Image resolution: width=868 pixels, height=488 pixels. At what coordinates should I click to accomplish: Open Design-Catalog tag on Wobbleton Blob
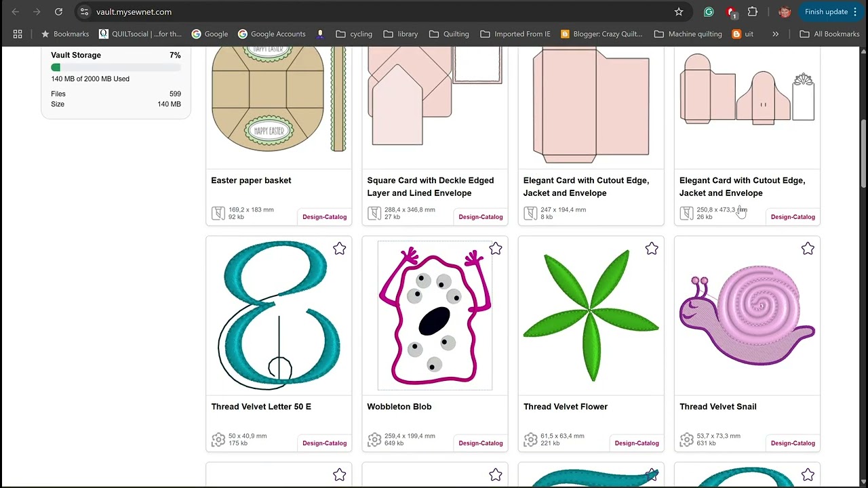click(480, 443)
